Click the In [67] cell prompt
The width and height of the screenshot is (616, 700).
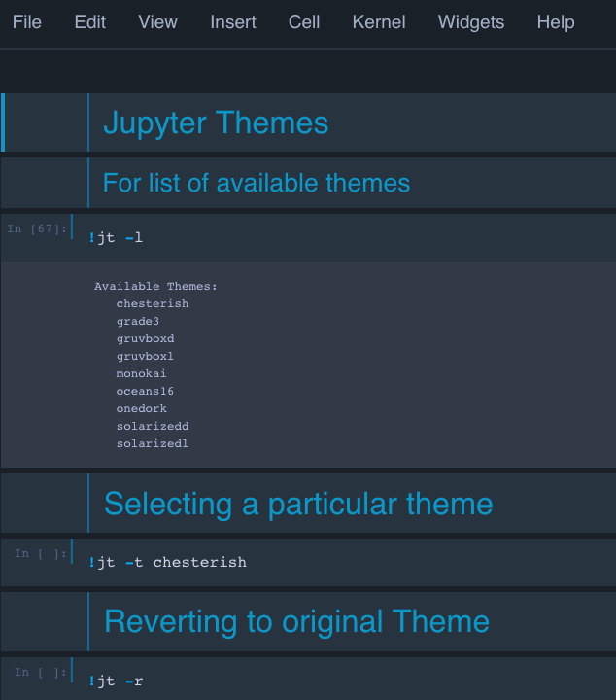click(37, 228)
